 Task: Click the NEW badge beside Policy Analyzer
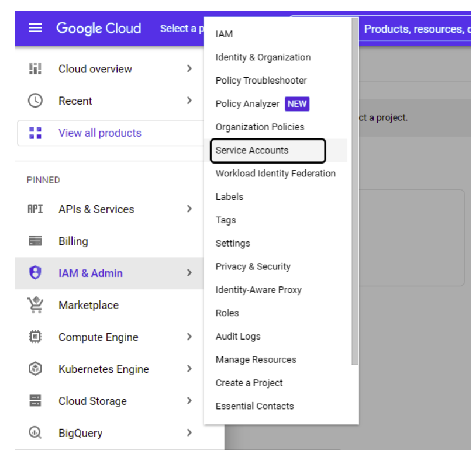pyautogui.click(x=297, y=104)
